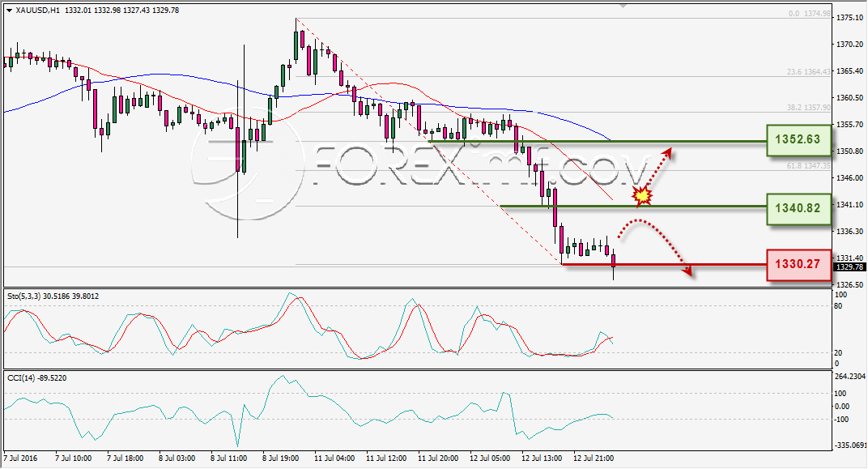The height and width of the screenshot is (469, 868).
Task: Click time axis label 8 Jul 03:00
Action: pyautogui.click(x=177, y=458)
